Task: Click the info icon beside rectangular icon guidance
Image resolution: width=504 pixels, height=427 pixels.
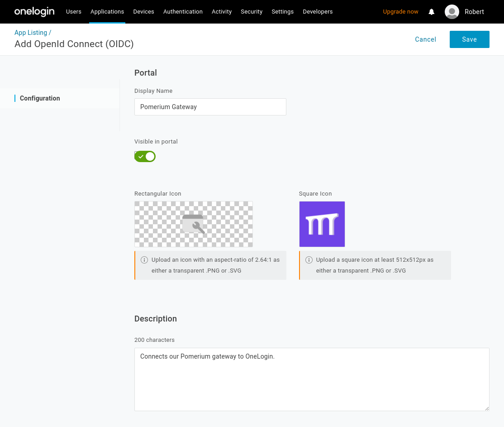Action: 144,259
